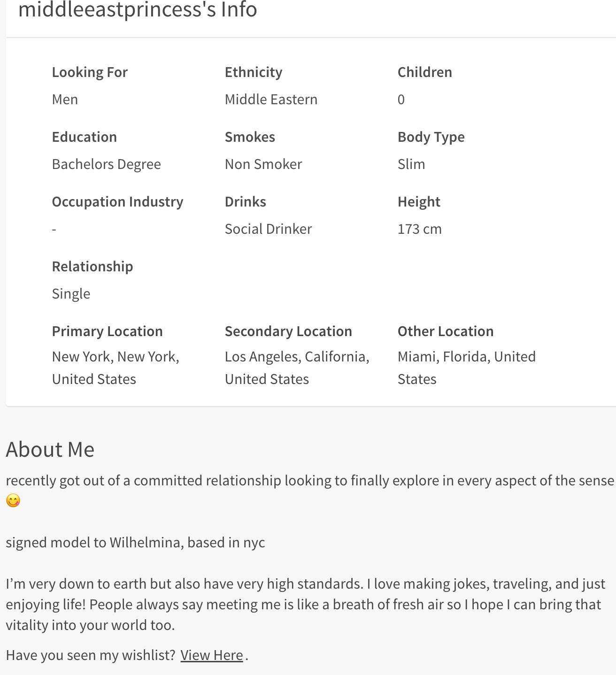Click the middleeastprincess's Info heading
The width and height of the screenshot is (616, 675).
point(138,9)
